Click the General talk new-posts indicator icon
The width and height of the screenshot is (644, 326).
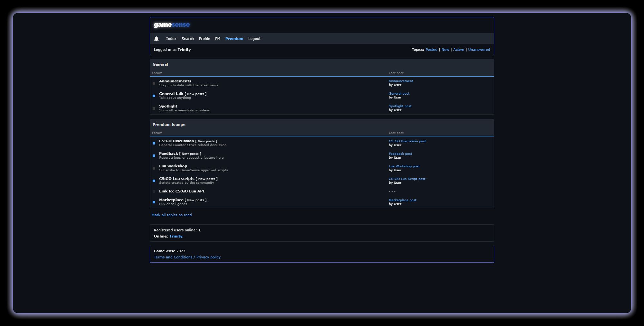click(x=154, y=96)
